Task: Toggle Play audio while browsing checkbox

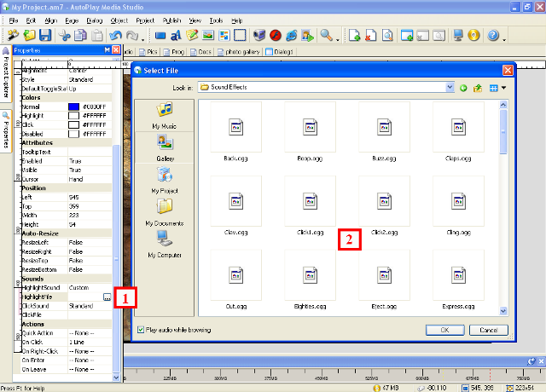Action: tap(141, 330)
